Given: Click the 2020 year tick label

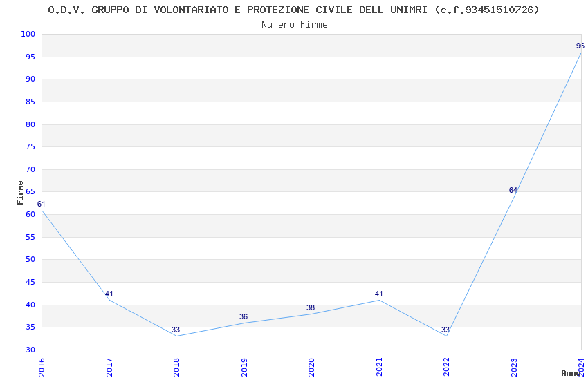Looking at the screenshot, I should (x=312, y=366).
